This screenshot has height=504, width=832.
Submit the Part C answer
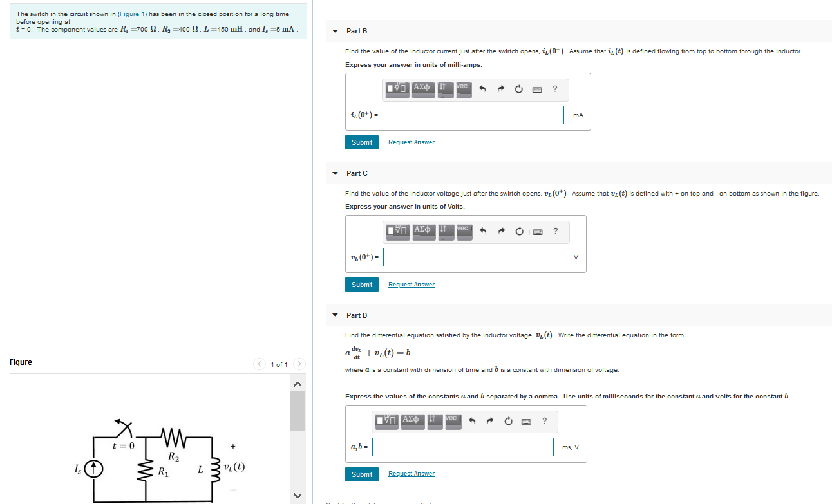point(362,285)
